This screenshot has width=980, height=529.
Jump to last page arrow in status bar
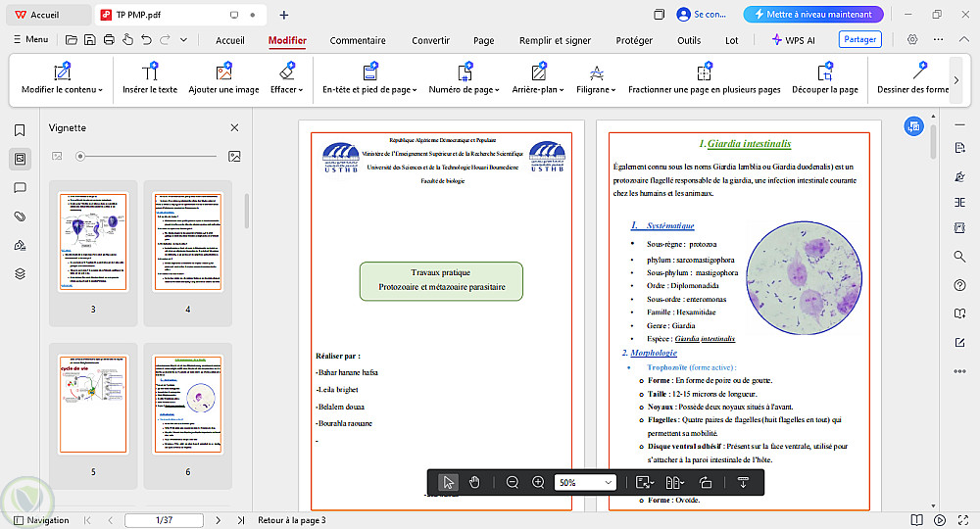click(241, 519)
